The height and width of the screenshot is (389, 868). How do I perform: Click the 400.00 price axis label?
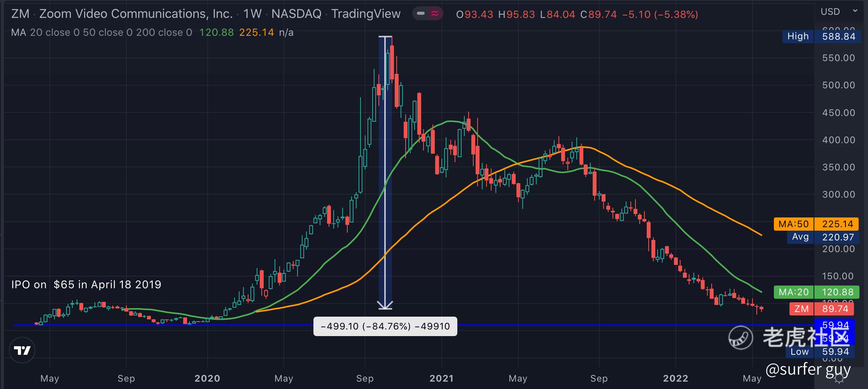click(x=839, y=140)
